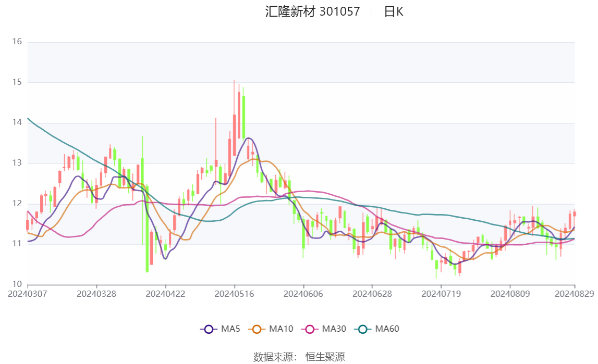Click the 20240516 x-axis date label
This screenshot has width=598, height=364.
[234, 294]
